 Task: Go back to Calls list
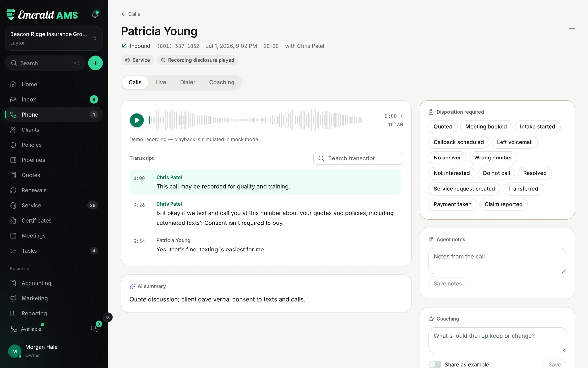tap(131, 14)
